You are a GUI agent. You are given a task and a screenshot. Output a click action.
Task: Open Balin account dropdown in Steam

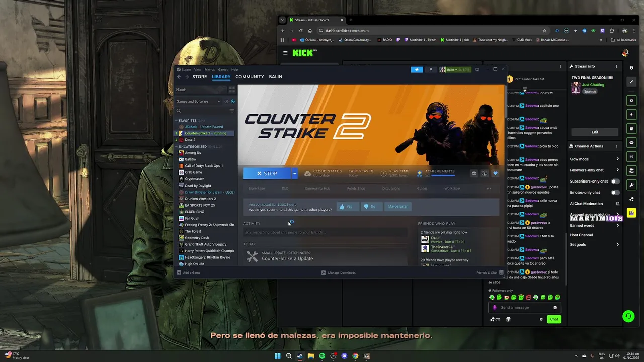455,69
